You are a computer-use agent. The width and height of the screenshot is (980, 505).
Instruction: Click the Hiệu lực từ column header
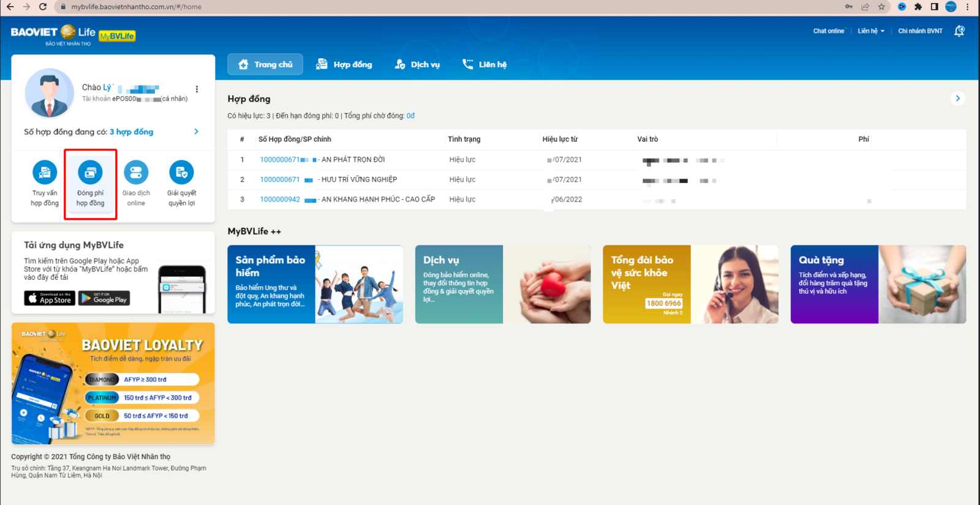click(x=560, y=140)
